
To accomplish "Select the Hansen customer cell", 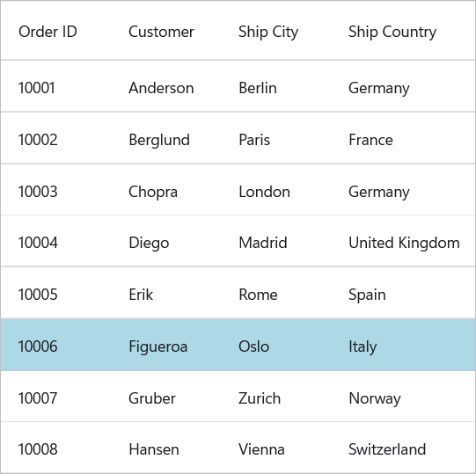I will pos(165,448).
